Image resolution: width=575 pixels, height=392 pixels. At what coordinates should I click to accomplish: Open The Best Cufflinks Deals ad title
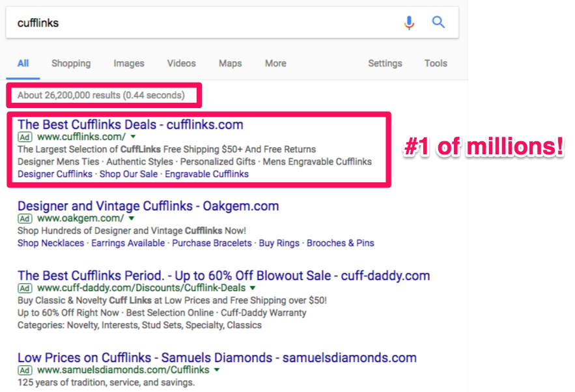tap(130, 124)
